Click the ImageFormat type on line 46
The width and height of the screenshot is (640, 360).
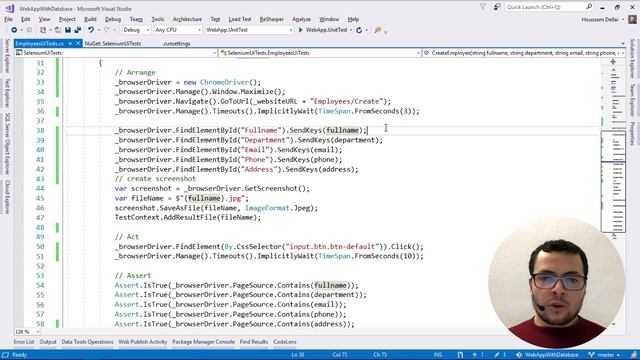pyautogui.click(x=267, y=208)
